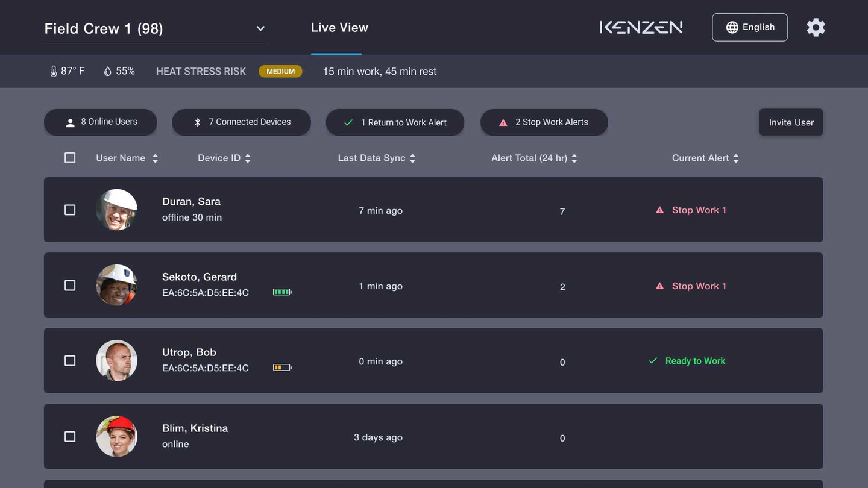Image resolution: width=868 pixels, height=488 pixels.
Task: Select the checkbox for Blim, Kristina
Action: tap(70, 436)
